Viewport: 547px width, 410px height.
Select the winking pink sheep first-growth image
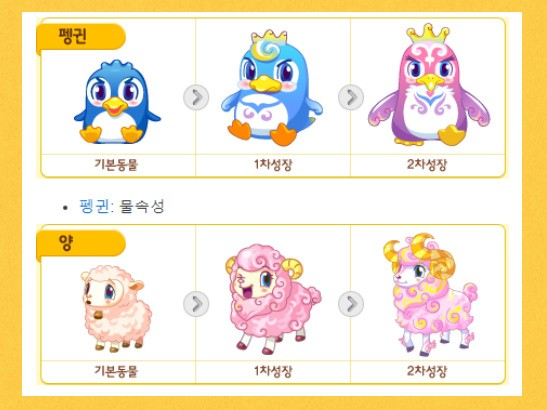point(273,299)
